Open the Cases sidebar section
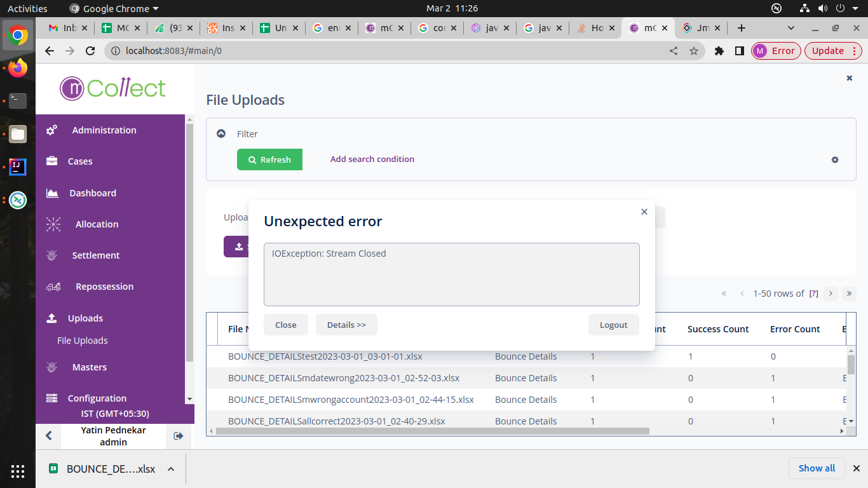This screenshot has height=488, width=868. [x=80, y=161]
